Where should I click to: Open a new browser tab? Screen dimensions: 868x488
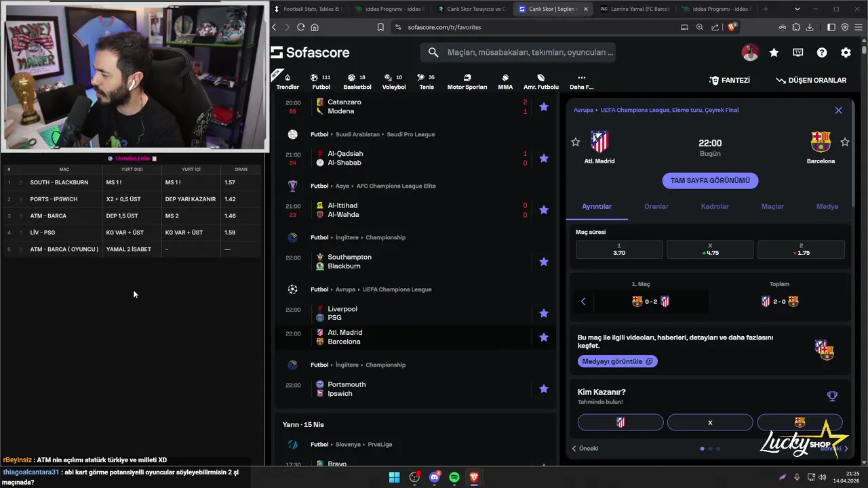(x=766, y=9)
